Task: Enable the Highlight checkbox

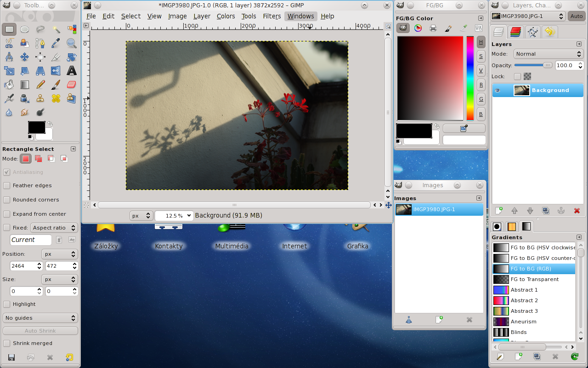Action: click(7, 304)
